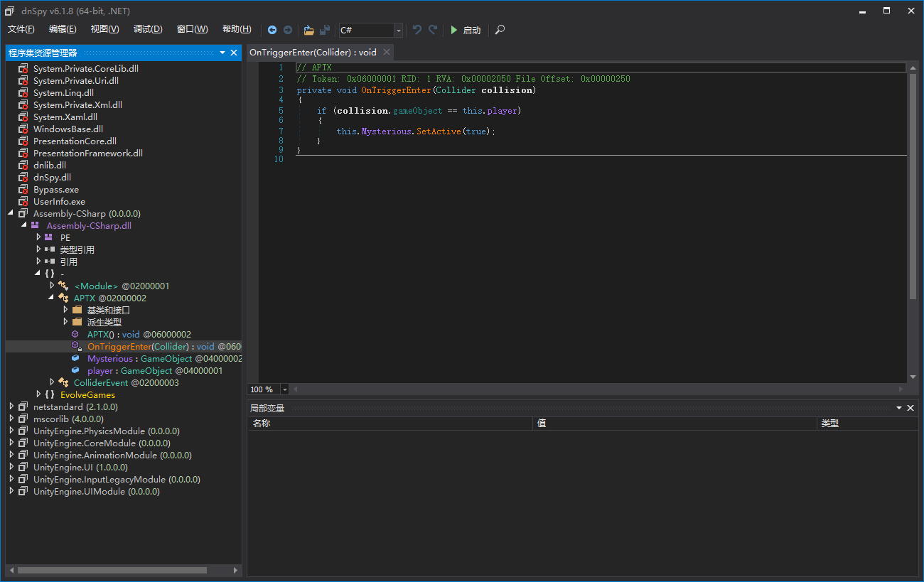Click the OnTriggerEnter method icon in tree
This screenshot has width=924, height=582.
pos(76,346)
